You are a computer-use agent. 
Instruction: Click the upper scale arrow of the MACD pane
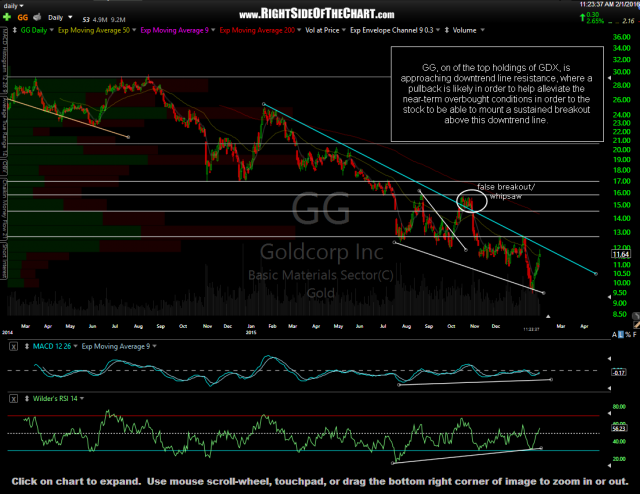click(609, 358)
